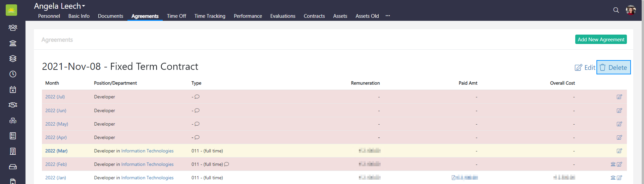
Task: Click bank icon in 2022 (Jan) row
Action: point(613,178)
